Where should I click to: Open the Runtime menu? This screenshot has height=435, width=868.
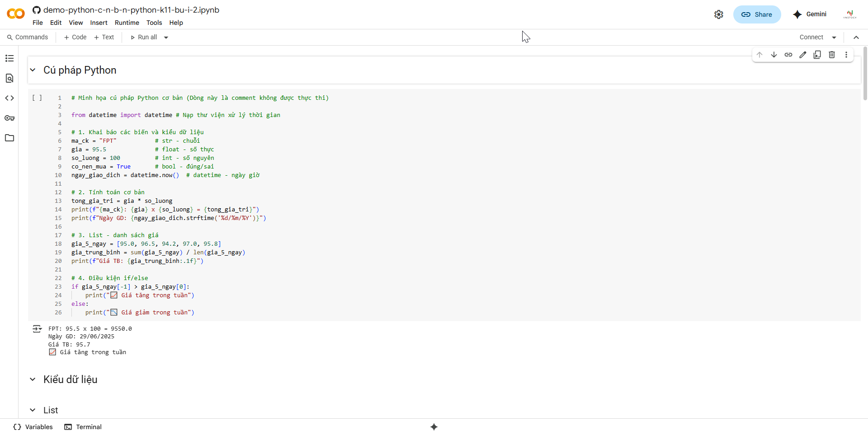[x=127, y=23]
